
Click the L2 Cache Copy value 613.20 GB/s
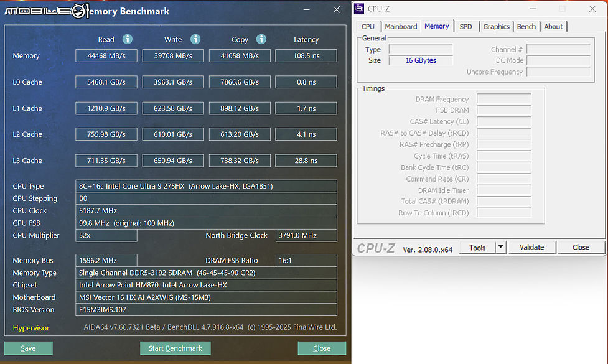coord(240,134)
